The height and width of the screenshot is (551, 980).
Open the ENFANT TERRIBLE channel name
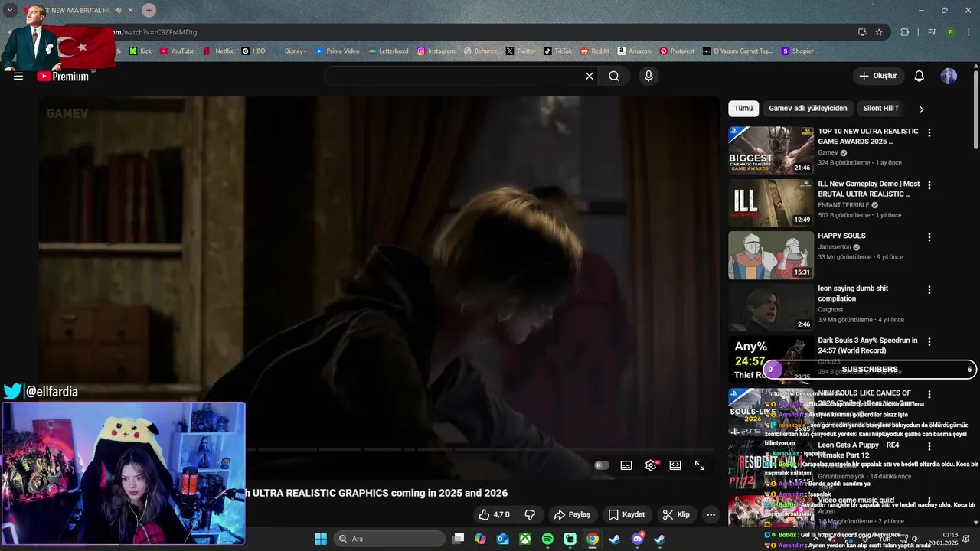pos(843,205)
